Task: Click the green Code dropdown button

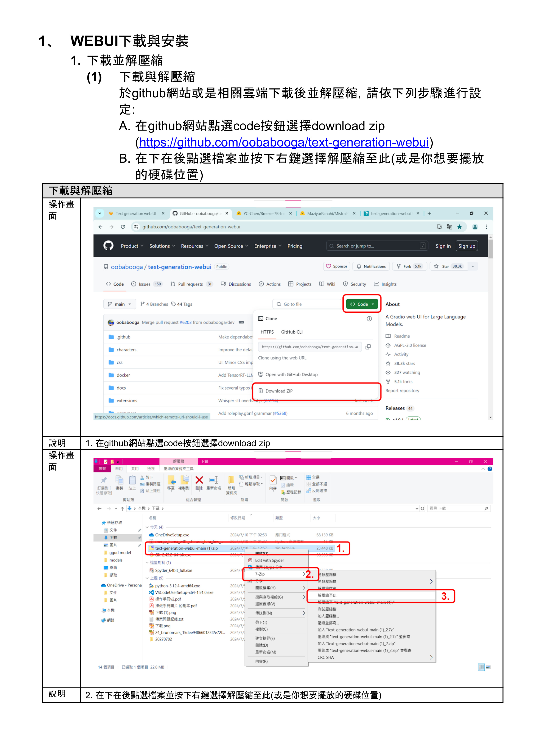Action: tap(362, 304)
